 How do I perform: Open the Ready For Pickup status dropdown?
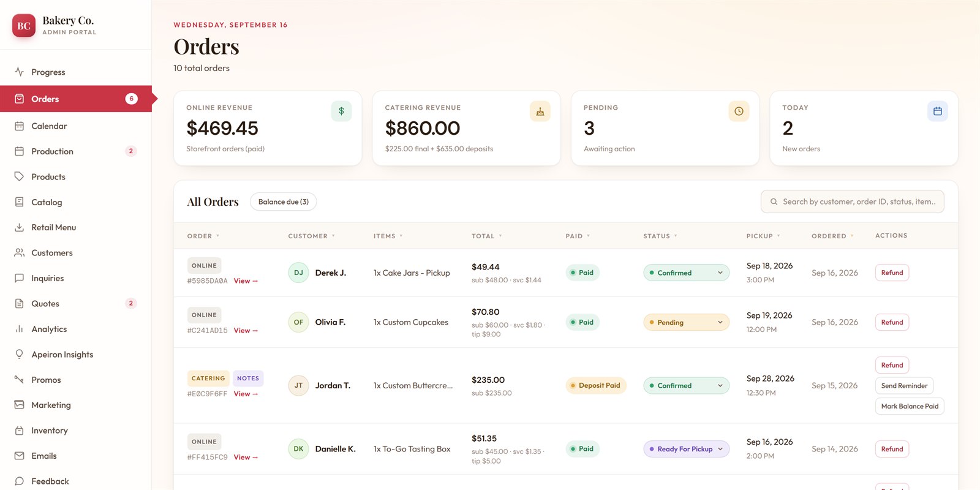tap(686, 449)
